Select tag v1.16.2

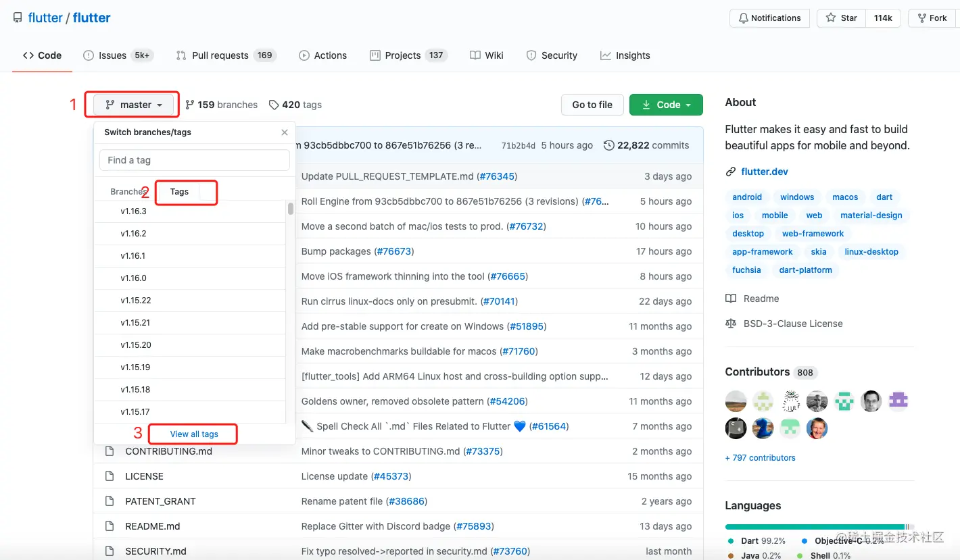click(189, 234)
